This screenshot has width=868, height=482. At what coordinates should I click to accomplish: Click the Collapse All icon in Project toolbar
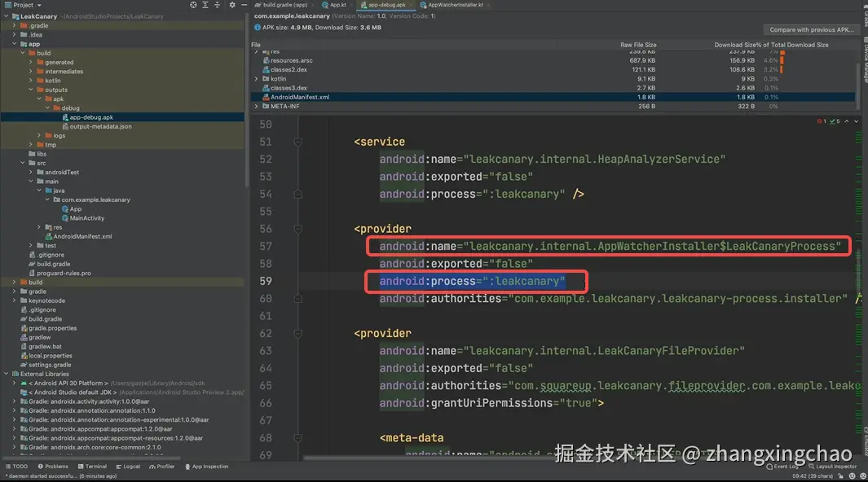pyautogui.click(x=217, y=5)
